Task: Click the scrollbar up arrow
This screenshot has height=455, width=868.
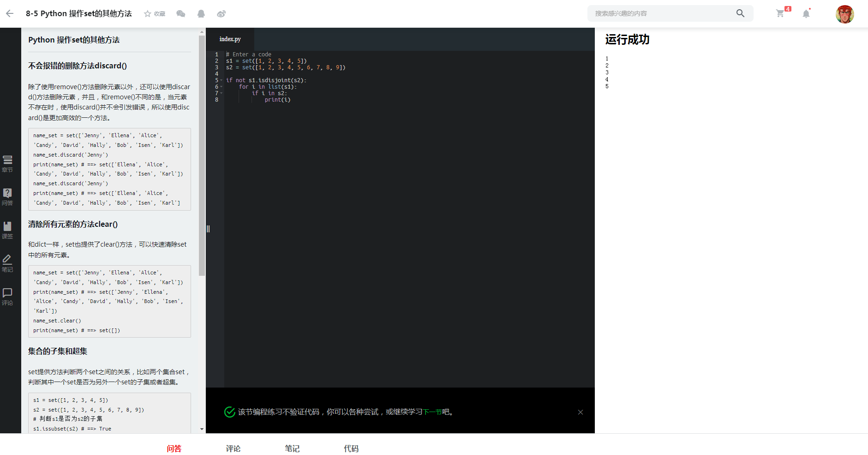Action: pyautogui.click(x=202, y=32)
